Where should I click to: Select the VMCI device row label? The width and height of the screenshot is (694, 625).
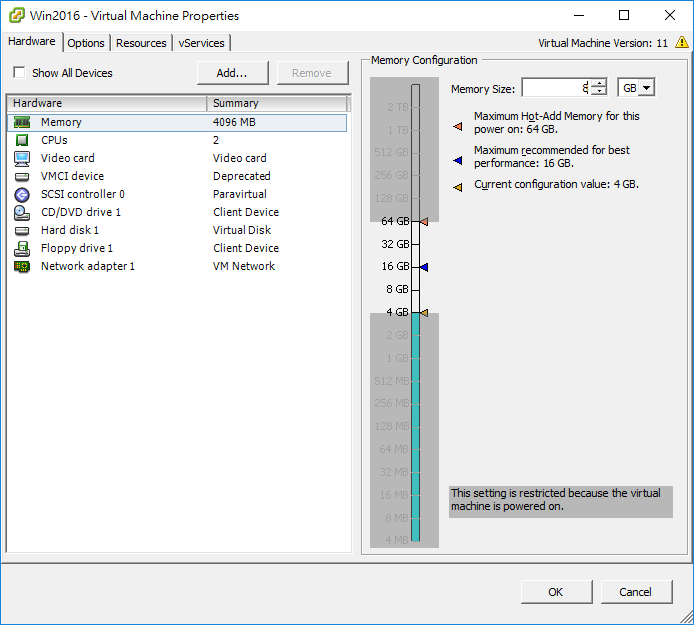click(x=72, y=176)
